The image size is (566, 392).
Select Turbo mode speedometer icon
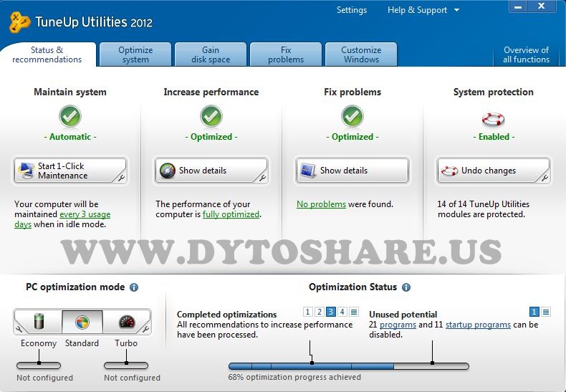tap(127, 321)
